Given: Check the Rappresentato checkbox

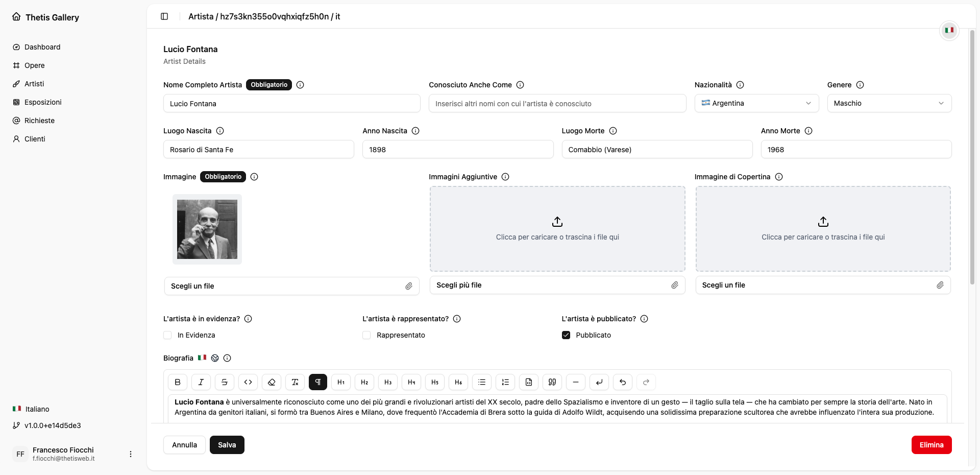Looking at the screenshot, I should [x=366, y=335].
